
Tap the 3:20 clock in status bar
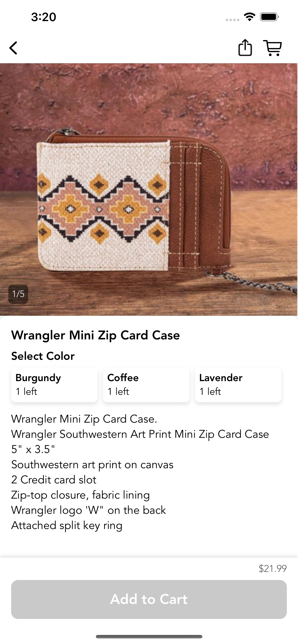pos(44,17)
